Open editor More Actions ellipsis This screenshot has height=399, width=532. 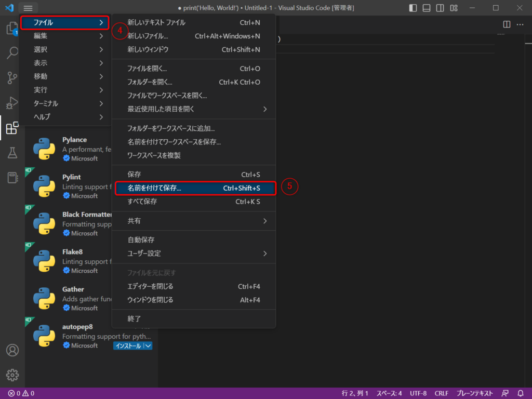[520, 24]
